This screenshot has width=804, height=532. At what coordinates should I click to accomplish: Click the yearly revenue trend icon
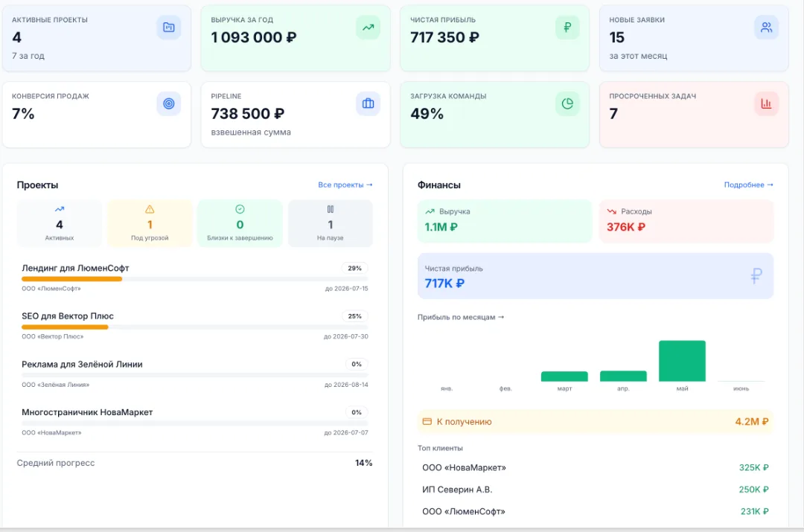368,28
